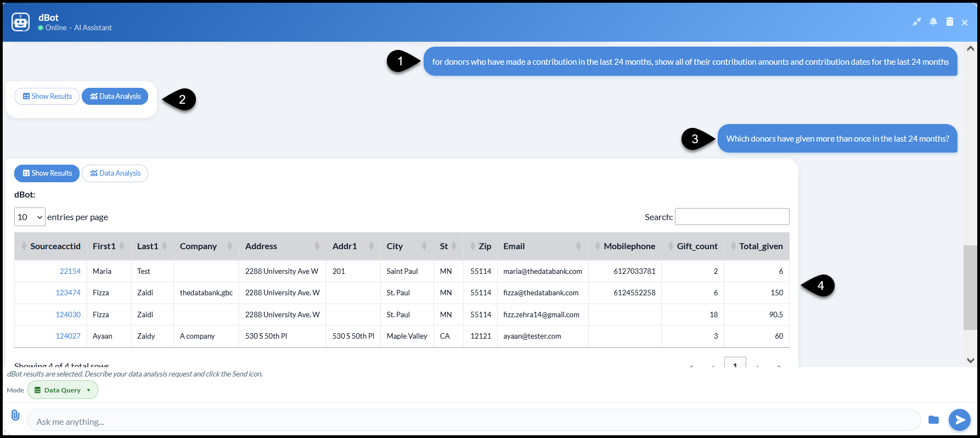This screenshot has height=438, width=980.
Task: Click the dBot robot logo icon
Action: tap(21, 22)
